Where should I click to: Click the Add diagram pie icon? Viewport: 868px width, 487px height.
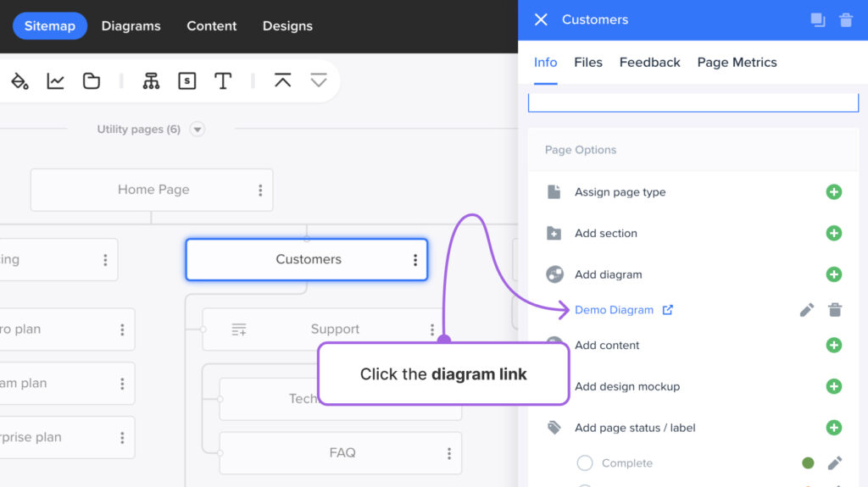pyautogui.click(x=554, y=274)
